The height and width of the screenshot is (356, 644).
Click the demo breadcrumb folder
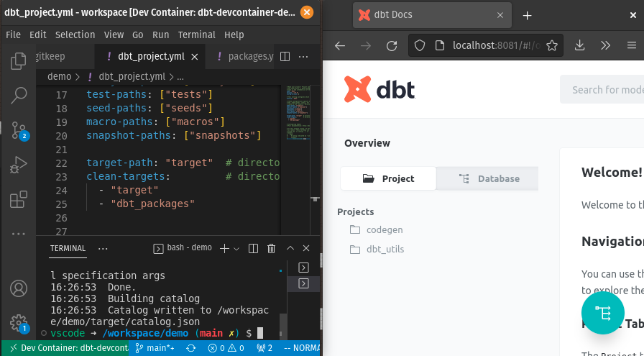click(59, 76)
